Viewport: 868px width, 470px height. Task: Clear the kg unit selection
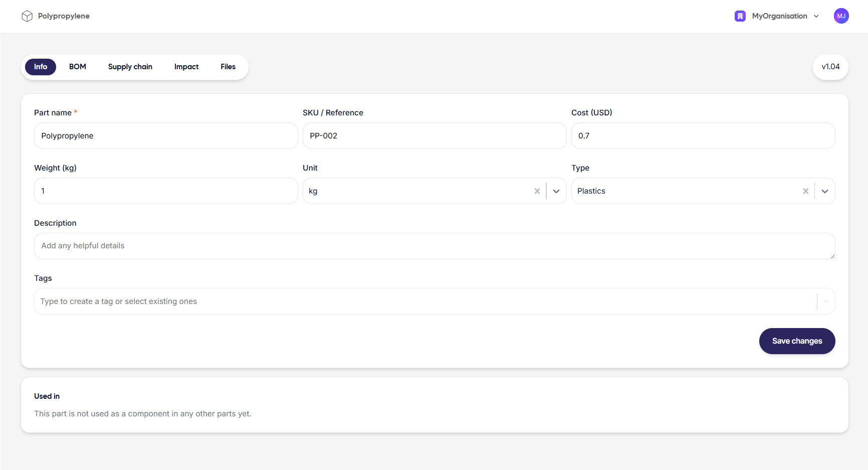coord(537,191)
